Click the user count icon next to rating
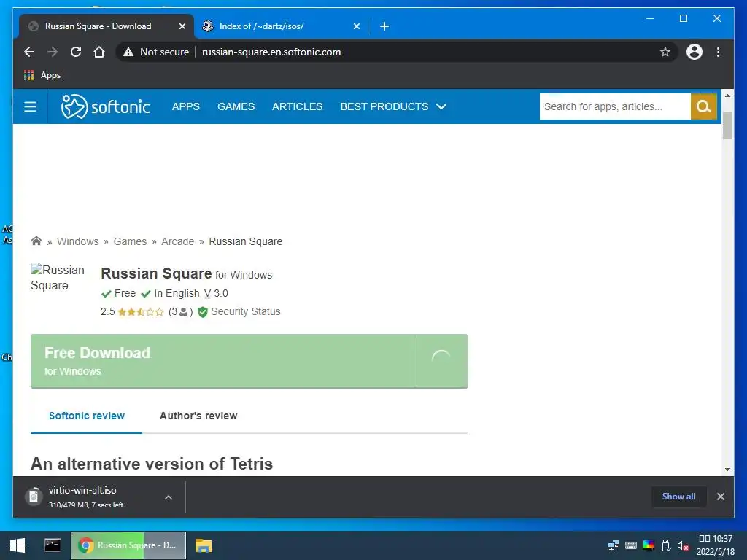 click(x=183, y=312)
